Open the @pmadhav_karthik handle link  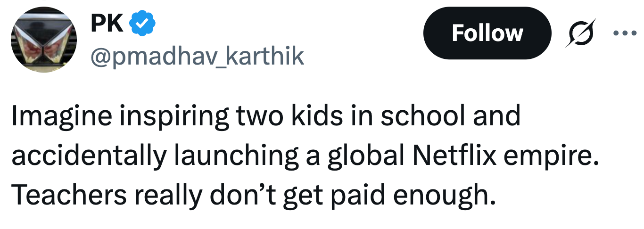pyautogui.click(x=197, y=56)
